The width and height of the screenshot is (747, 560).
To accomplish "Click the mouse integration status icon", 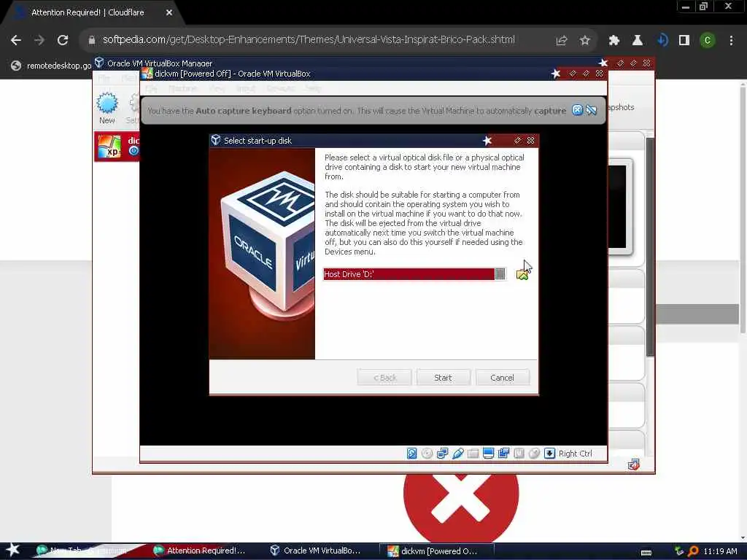I will [x=534, y=454].
